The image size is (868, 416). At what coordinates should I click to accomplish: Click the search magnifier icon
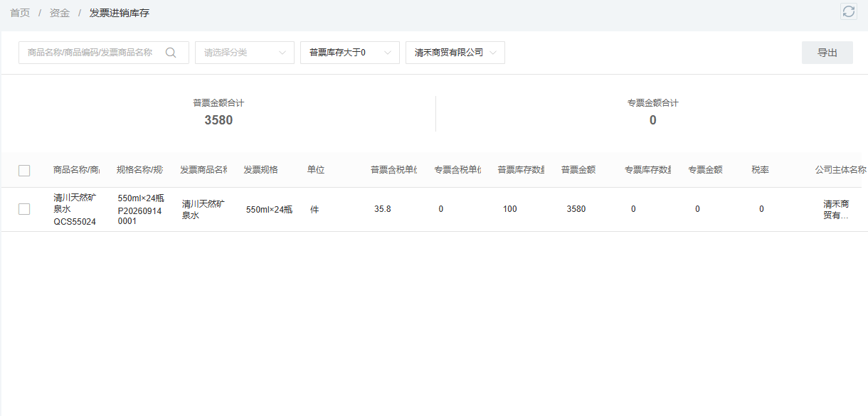click(171, 53)
